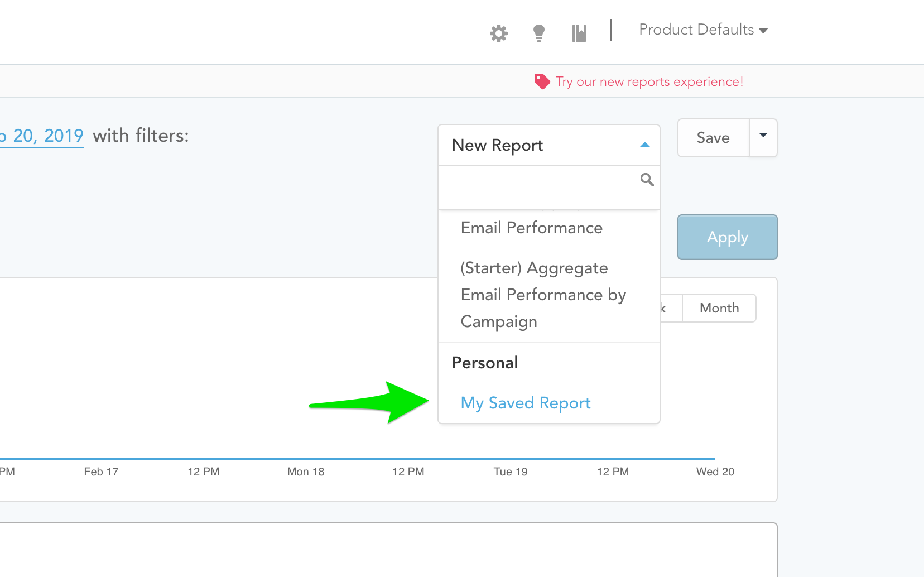
Task: Open the documentation books icon
Action: point(579,33)
